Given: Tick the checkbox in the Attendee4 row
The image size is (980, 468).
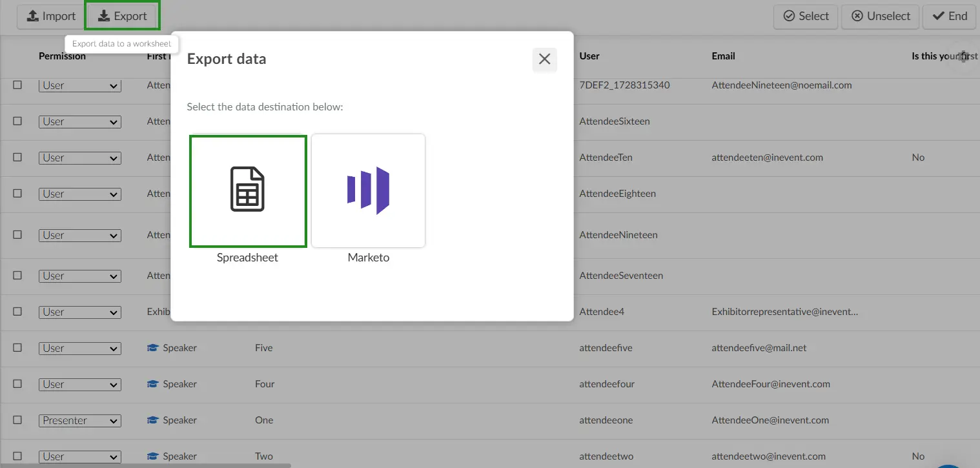Looking at the screenshot, I should [17, 311].
